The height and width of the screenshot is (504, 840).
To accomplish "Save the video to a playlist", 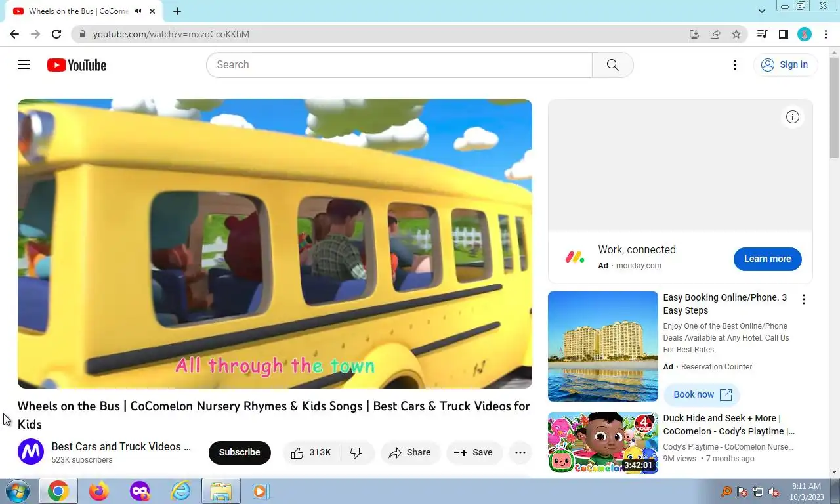I will coord(474,452).
